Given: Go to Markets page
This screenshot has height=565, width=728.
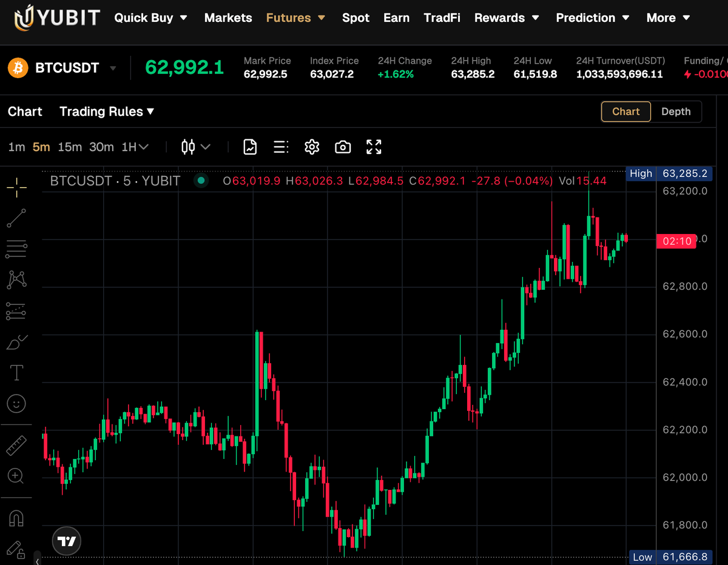Looking at the screenshot, I should click(228, 18).
